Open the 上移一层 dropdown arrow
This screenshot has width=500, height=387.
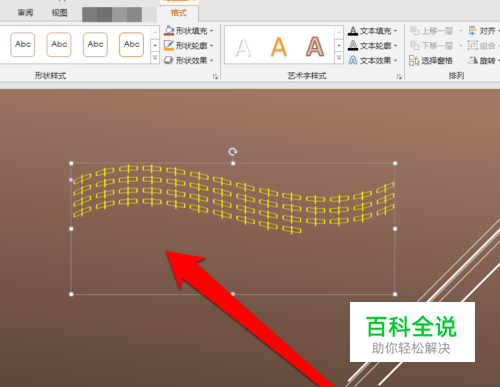tap(460, 31)
